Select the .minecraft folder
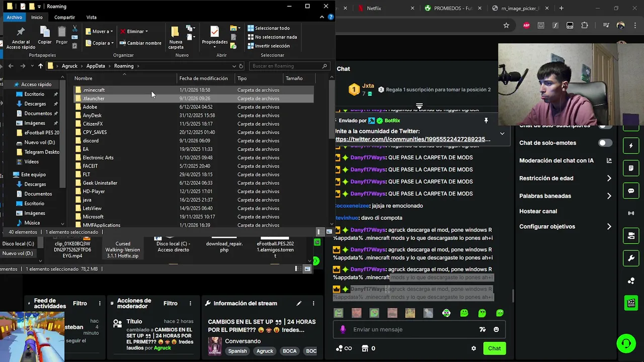This screenshot has height=362, width=644. (194, 90)
